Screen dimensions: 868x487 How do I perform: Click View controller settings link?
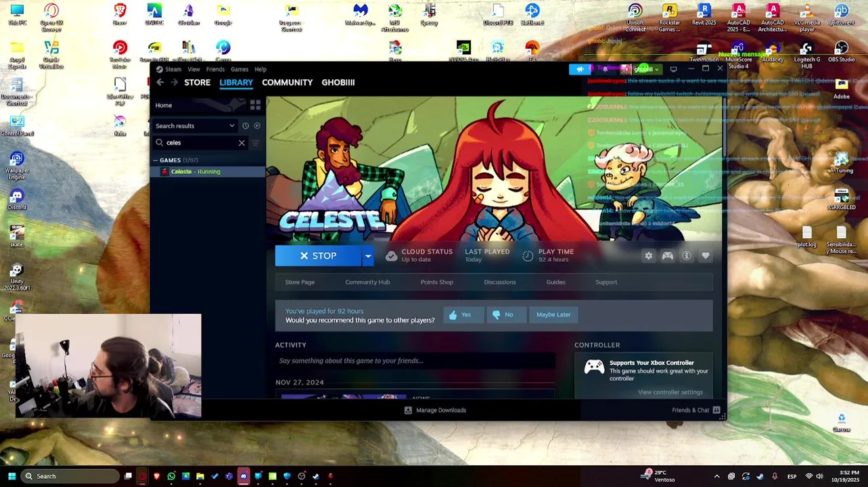tap(670, 392)
